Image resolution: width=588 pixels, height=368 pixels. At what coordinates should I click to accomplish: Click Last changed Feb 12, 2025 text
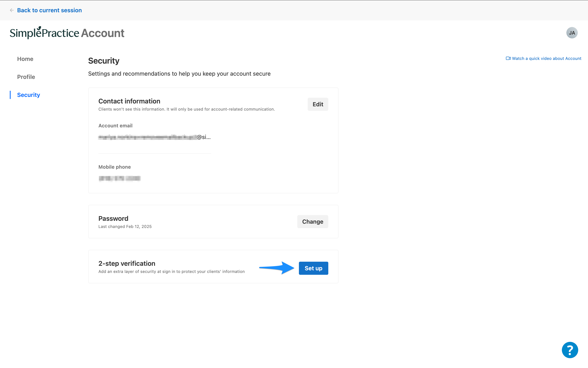coord(125,227)
